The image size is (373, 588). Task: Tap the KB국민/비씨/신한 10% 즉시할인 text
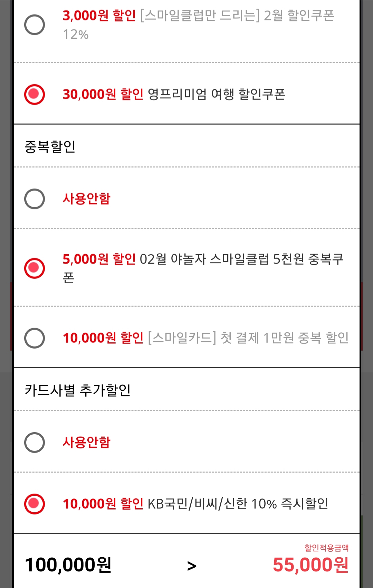[238, 504]
